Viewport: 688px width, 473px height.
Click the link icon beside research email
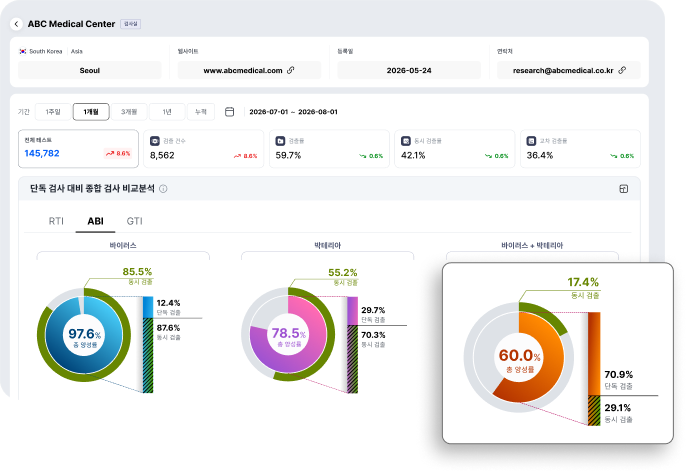click(622, 70)
